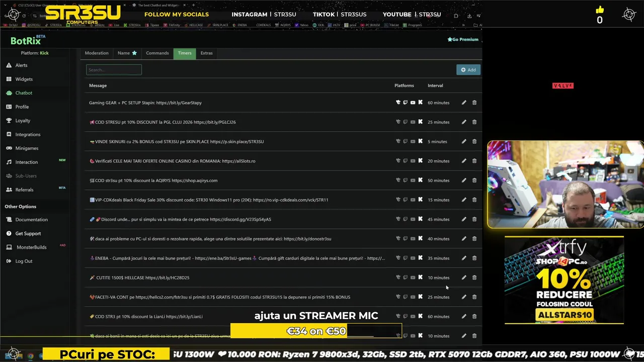This screenshot has height=362, width=644.
Task: Click the Add timer button
Action: 468,70
